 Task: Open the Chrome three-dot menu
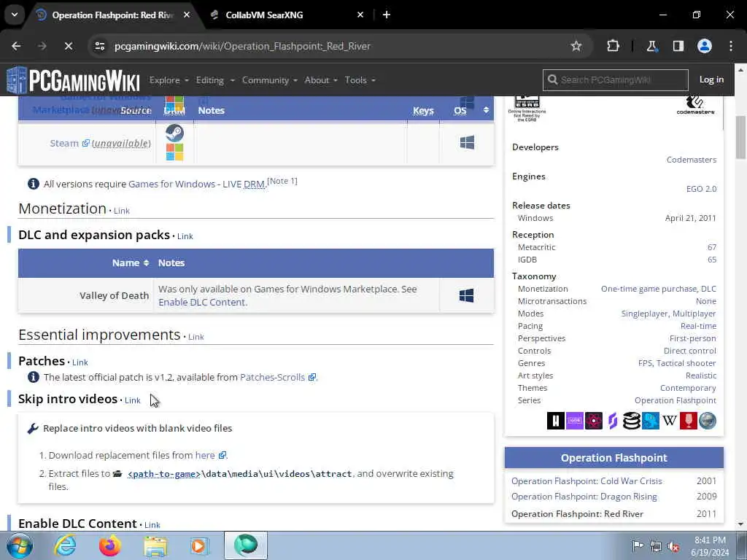[731, 46]
